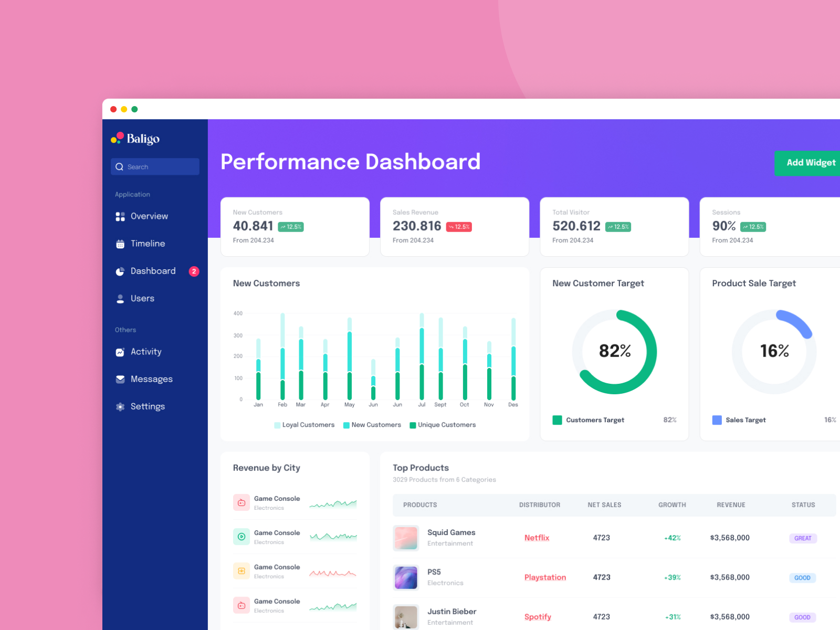Sort the table by GROWTH column

(x=672, y=505)
